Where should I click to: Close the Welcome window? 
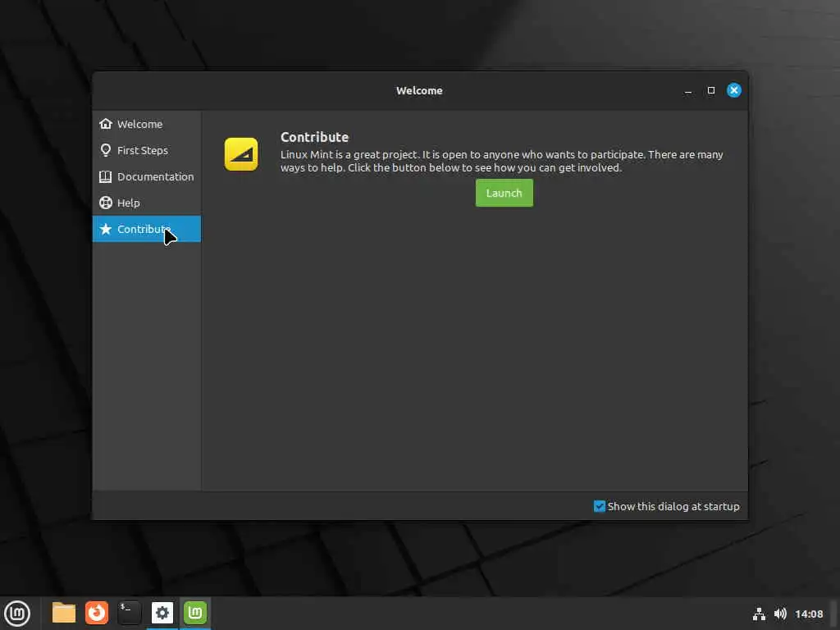pos(734,90)
